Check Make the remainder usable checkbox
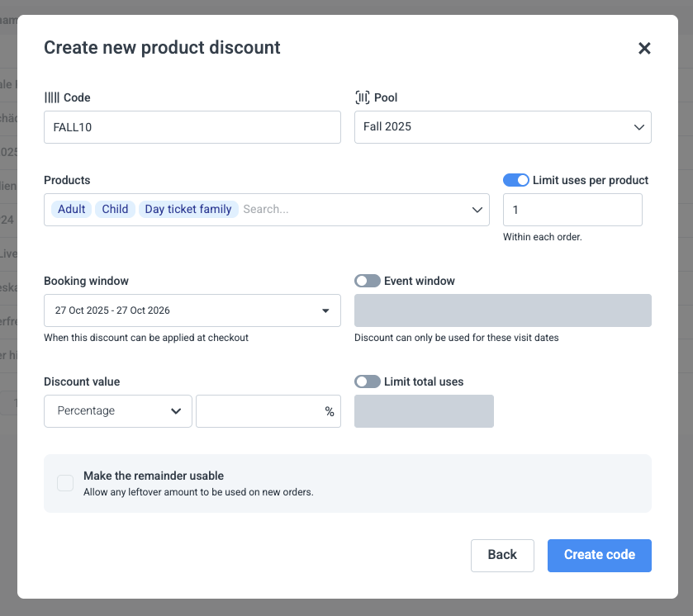 tap(65, 483)
